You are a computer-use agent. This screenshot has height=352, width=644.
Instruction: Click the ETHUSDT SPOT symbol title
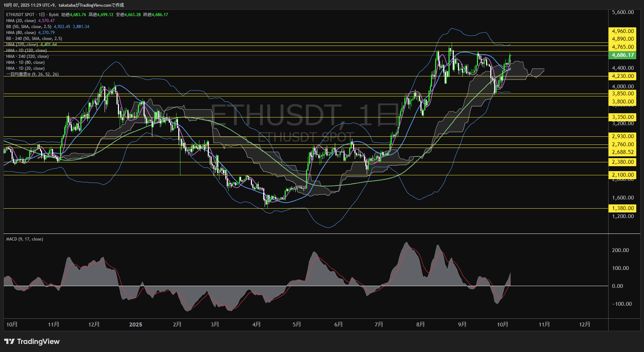pyautogui.click(x=20, y=15)
